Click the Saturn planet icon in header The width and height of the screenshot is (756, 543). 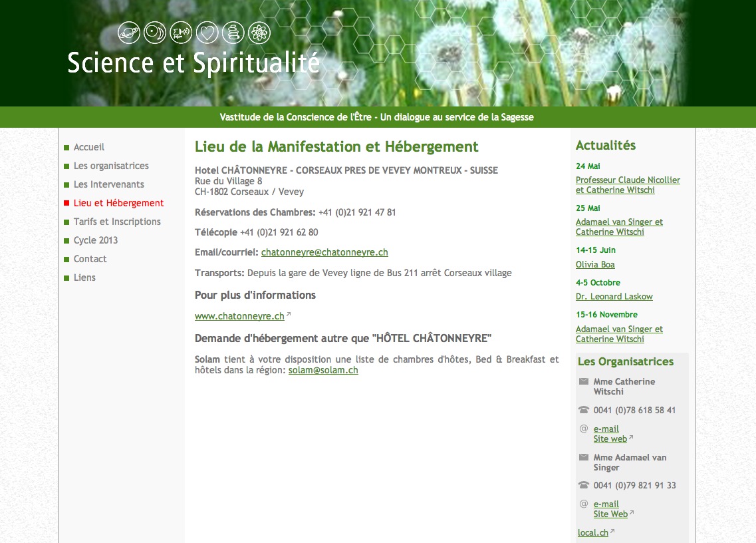(129, 33)
